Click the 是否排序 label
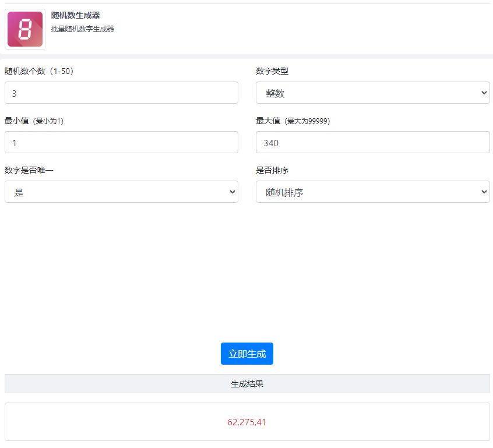 [272, 170]
